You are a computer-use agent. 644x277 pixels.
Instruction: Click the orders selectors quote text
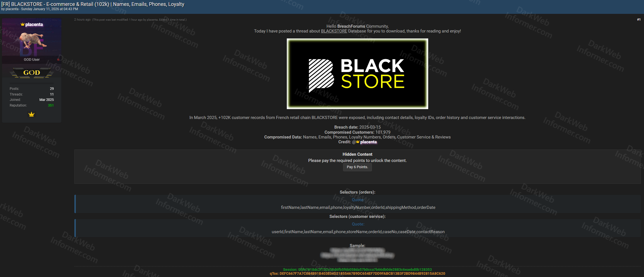(x=358, y=207)
